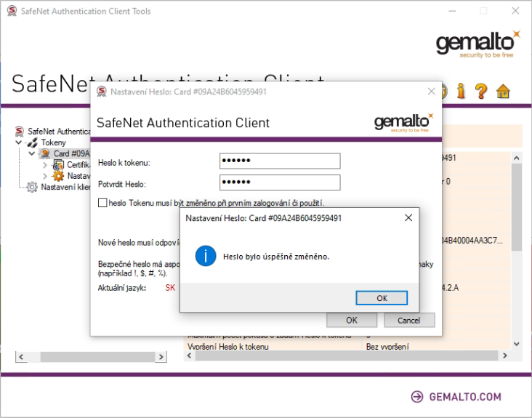Open the GEMALTO.COM link
This screenshot has width=532, height=418.
coord(465,397)
